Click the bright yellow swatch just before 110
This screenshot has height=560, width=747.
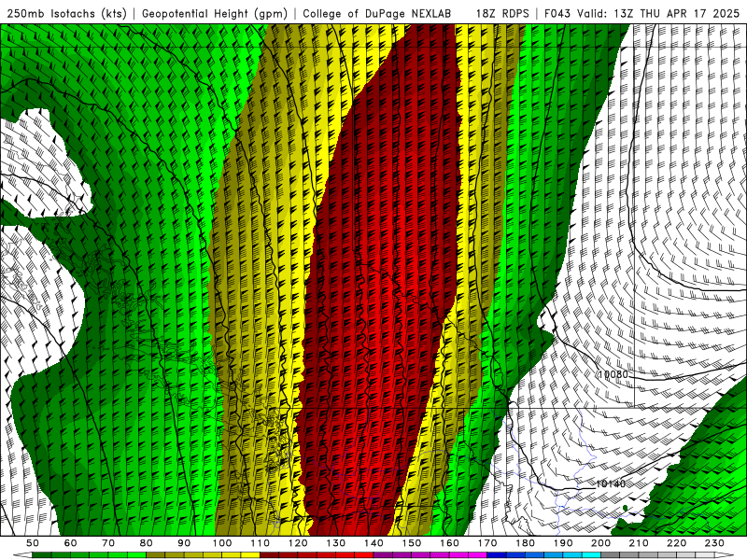[x=250, y=555]
